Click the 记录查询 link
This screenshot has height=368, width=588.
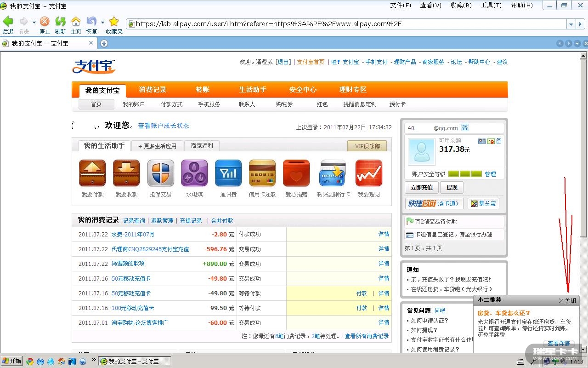(x=134, y=221)
